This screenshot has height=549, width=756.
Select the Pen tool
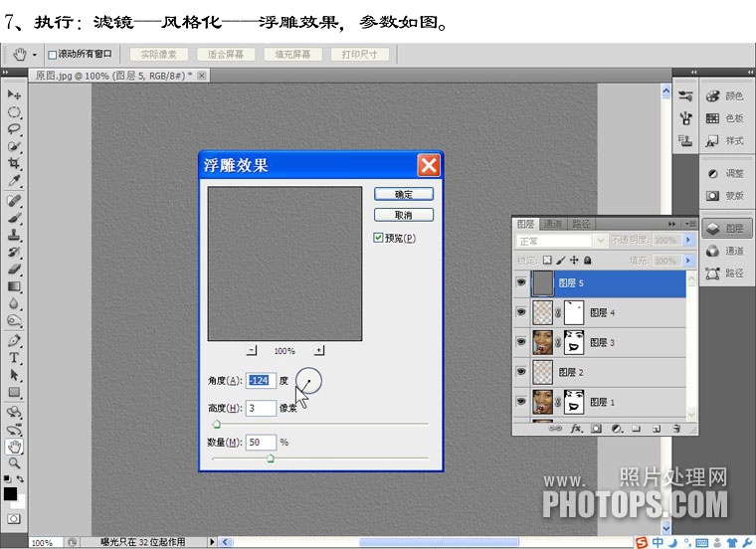(x=14, y=341)
